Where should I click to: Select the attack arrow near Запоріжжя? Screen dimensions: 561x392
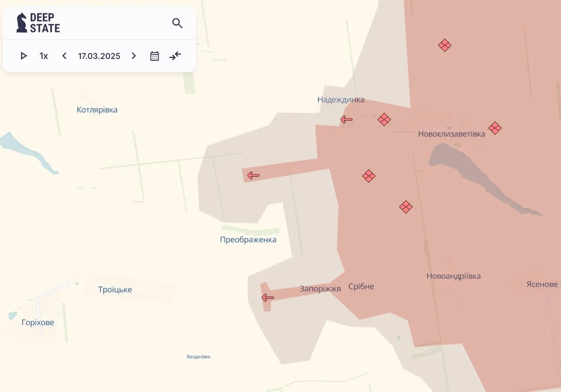[x=266, y=297]
